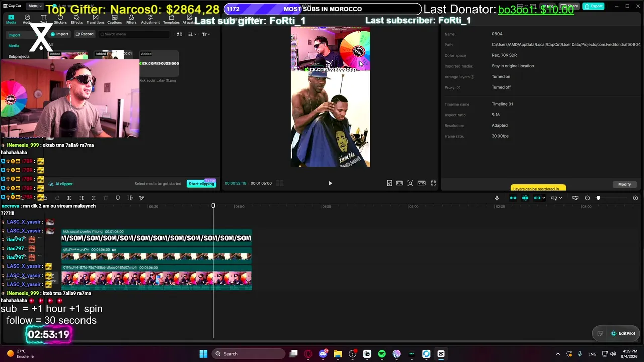Zoom in the timeline with plus icon
This screenshot has height=362, width=644.
click(635, 198)
